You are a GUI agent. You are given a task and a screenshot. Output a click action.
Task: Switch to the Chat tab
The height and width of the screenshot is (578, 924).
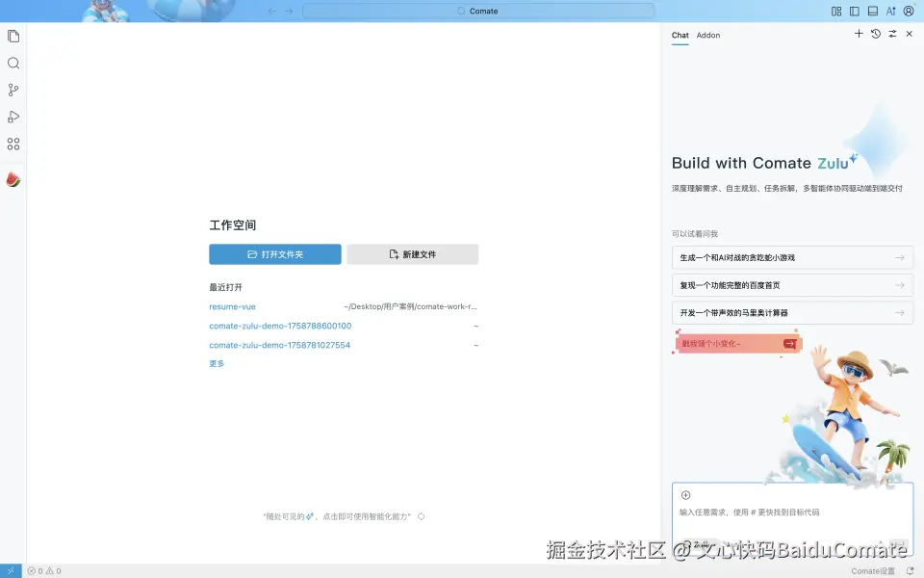click(x=680, y=36)
